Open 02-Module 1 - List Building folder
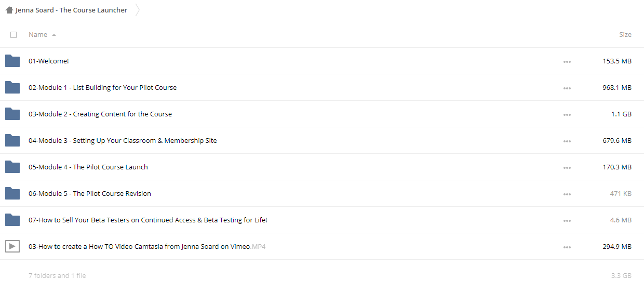Screen dimensions: 644x292 click(x=102, y=87)
